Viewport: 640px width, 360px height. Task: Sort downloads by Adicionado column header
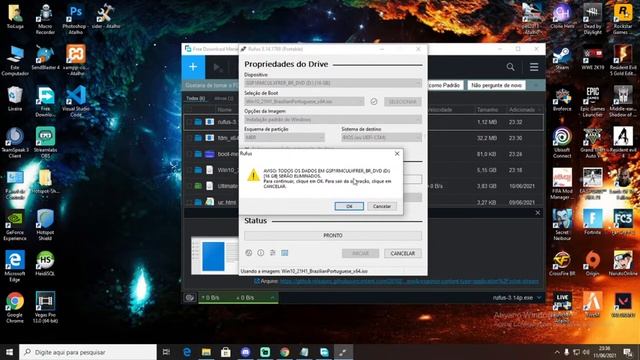pos(522,109)
